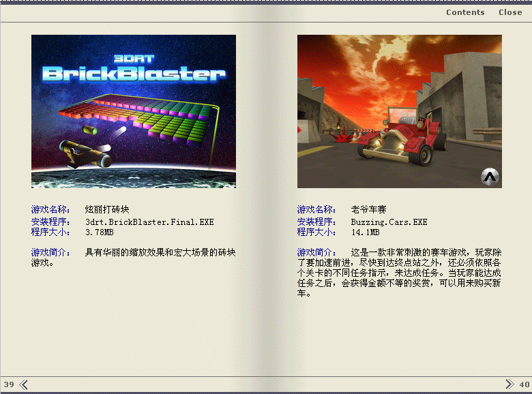This screenshot has height=394, width=532.
Task: Click file size 3.78MB
Action: pyautogui.click(x=99, y=232)
